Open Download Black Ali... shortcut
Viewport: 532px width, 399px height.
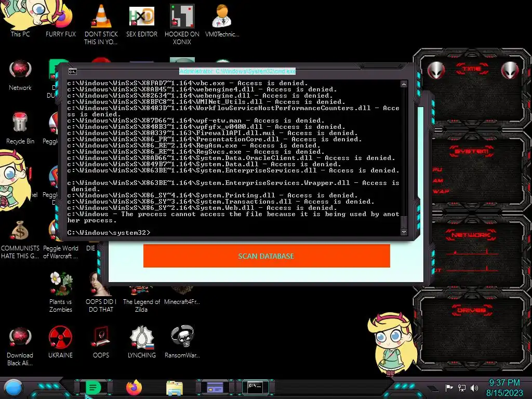click(x=20, y=346)
